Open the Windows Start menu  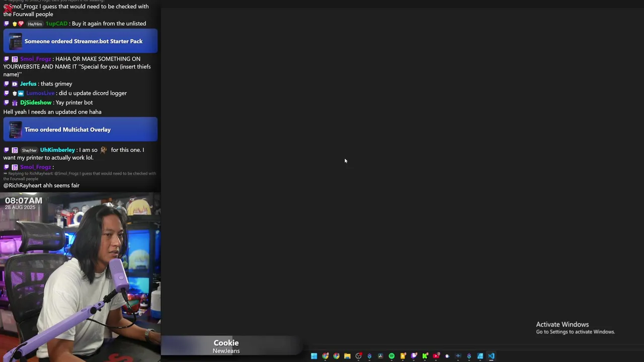pos(314,356)
